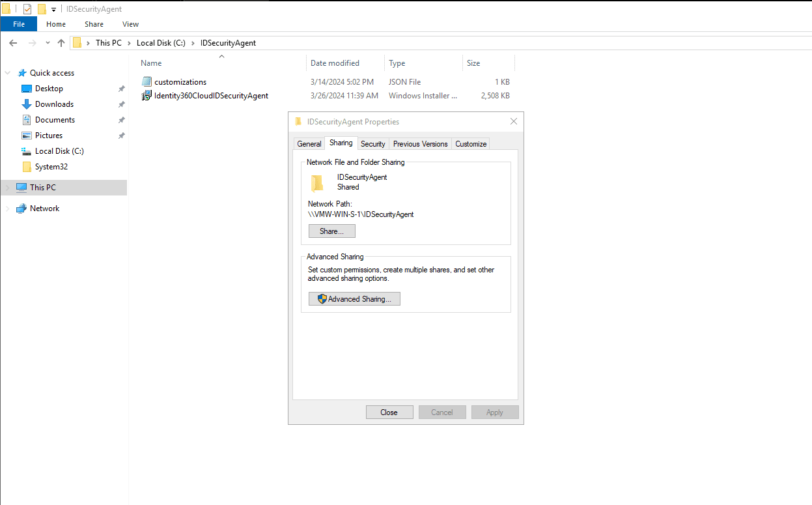This screenshot has height=505, width=812.
Task: Unpin Downloads using its pin icon
Action: point(121,104)
